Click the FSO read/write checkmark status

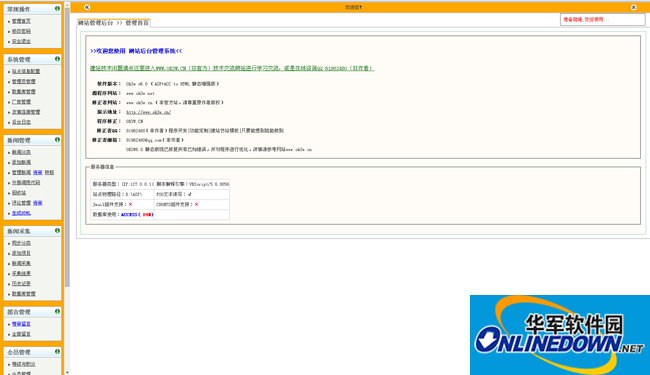(x=189, y=194)
